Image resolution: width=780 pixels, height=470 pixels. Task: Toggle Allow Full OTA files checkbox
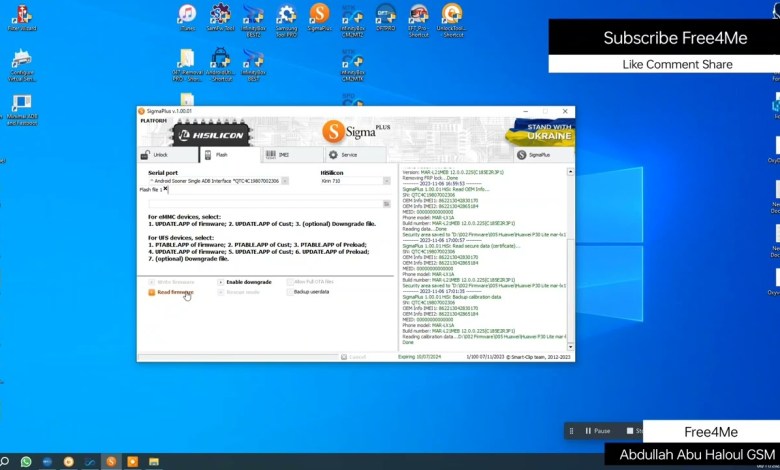(x=290, y=282)
